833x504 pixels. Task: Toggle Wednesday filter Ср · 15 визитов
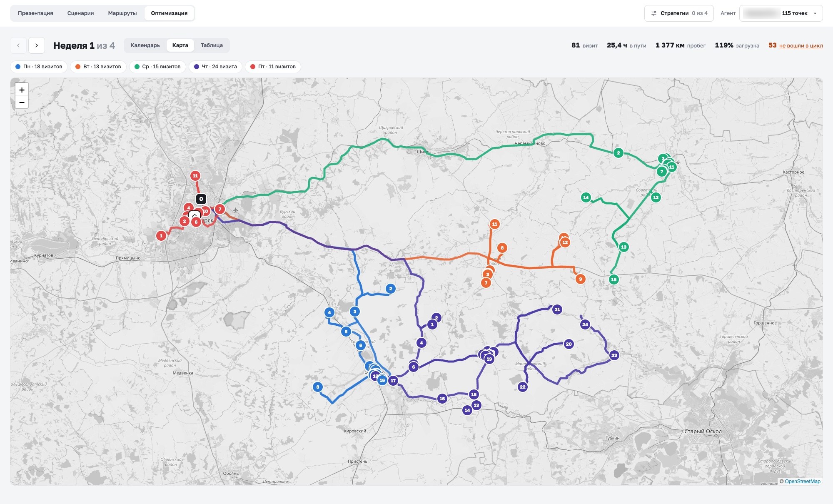pos(157,67)
